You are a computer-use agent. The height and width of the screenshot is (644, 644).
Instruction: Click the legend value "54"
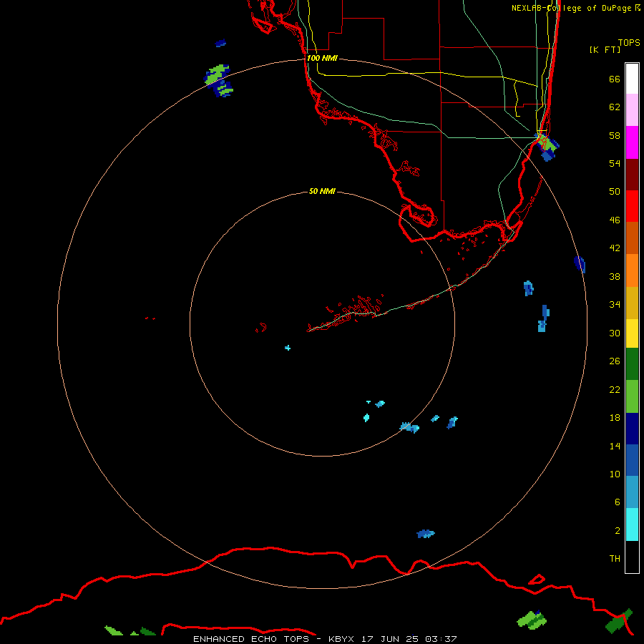click(x=615, y=163)
